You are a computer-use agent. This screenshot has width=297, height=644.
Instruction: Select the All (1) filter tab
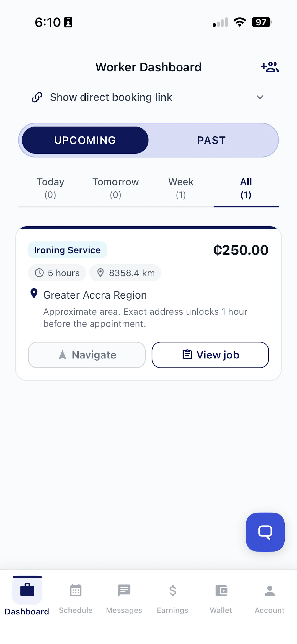(x=246, y=188)
